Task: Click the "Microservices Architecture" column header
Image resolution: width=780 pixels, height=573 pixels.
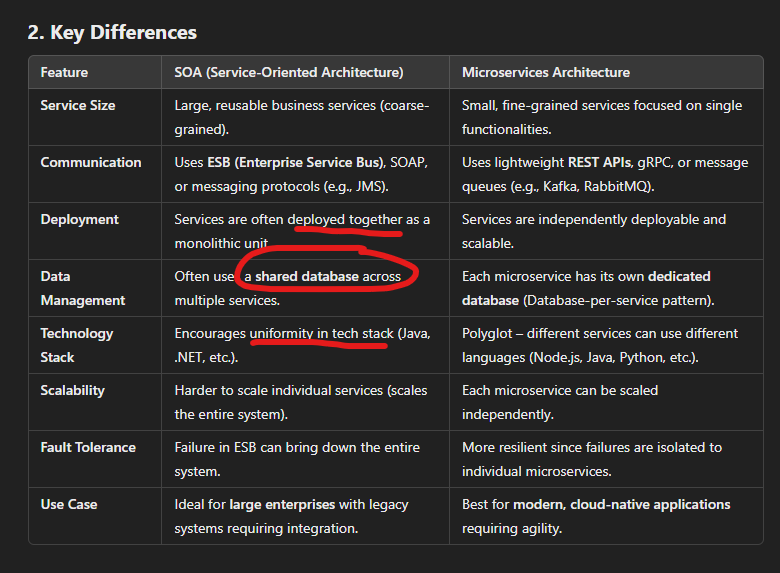Action: (x=545, y=72)
